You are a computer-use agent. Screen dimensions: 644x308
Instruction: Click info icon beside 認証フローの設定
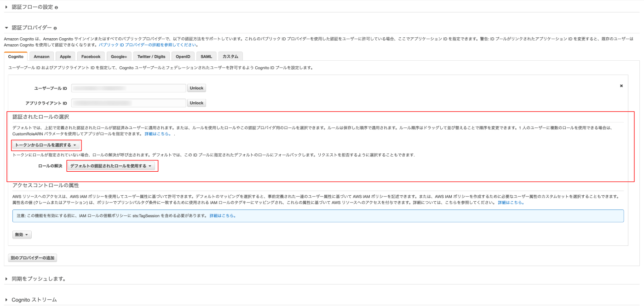[56, 8]
